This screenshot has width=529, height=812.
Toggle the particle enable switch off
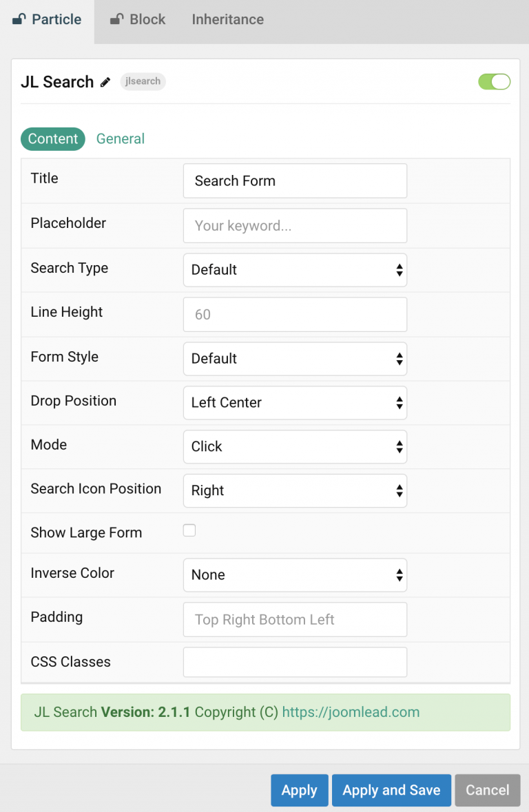494,81
